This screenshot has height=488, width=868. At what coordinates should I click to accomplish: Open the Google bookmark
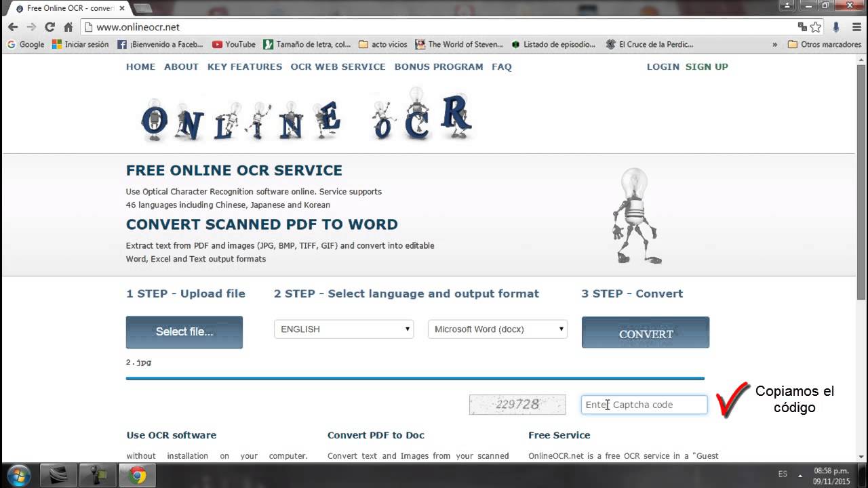pyautogui.click(x=25, y=45)
